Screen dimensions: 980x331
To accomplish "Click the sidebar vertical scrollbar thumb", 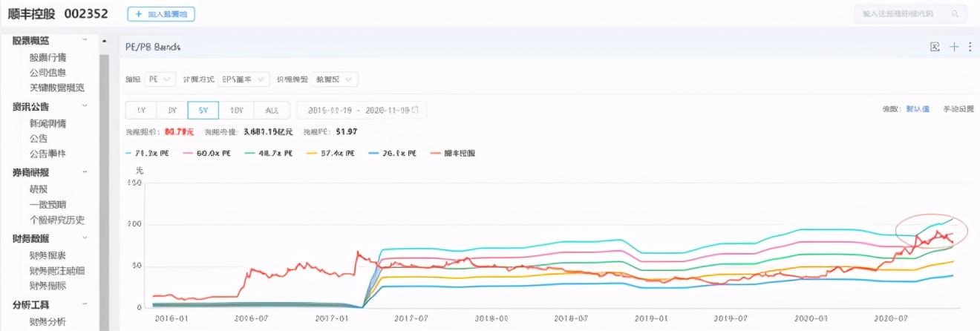I will (x=104, y=193).
